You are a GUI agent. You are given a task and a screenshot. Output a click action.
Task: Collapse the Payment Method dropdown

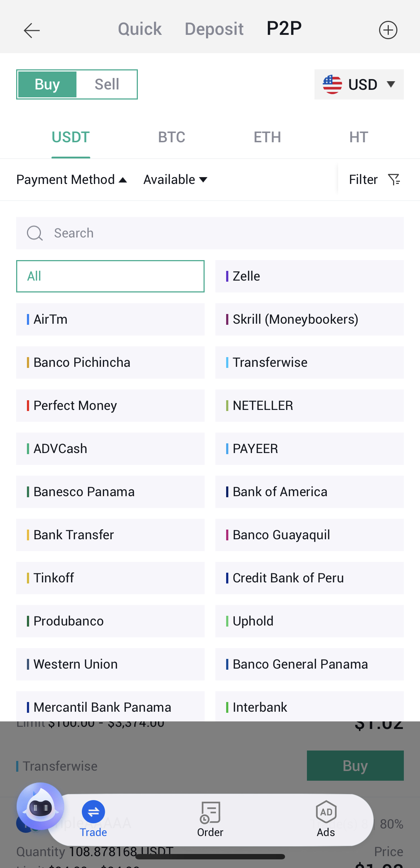pyautogui.click(x=71, y=179)
